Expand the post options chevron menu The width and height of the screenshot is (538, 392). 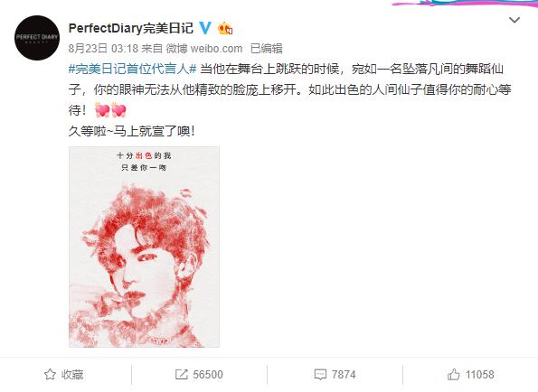point(514,20)
